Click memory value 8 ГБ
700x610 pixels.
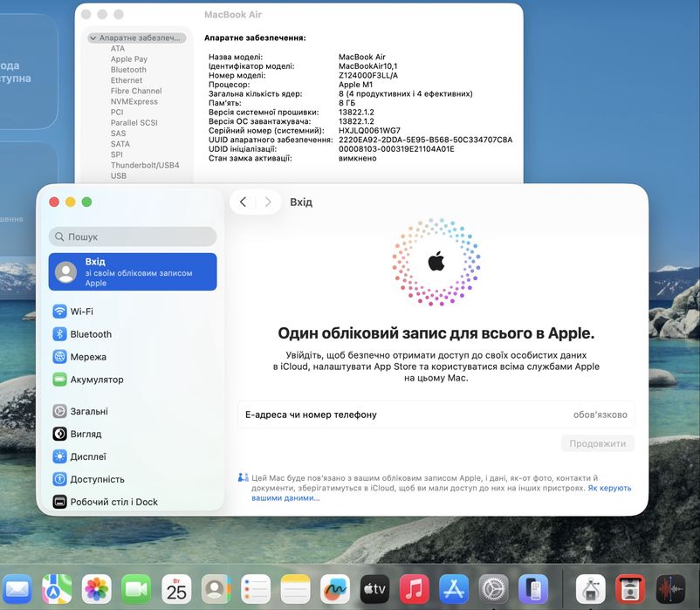coord(347,103)
